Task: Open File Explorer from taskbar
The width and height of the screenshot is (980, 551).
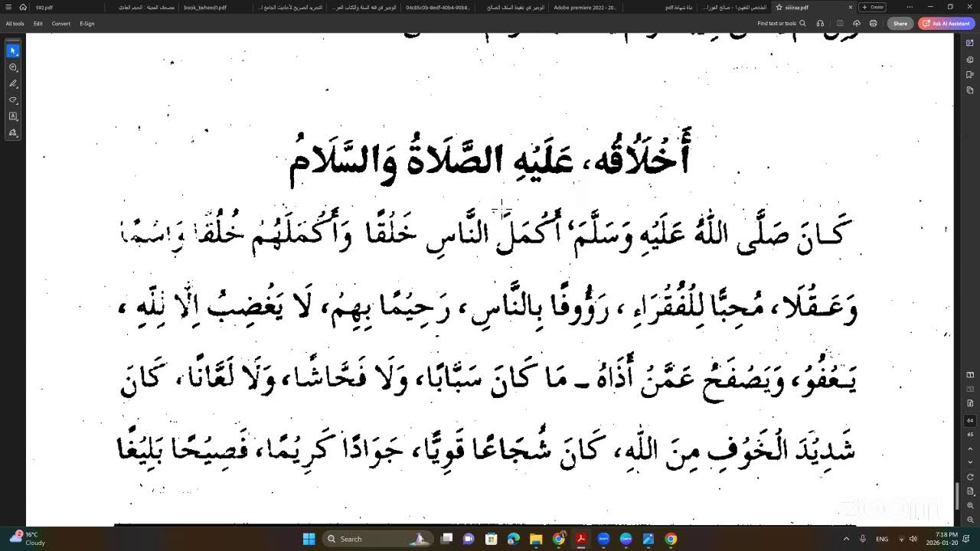Action: [x=536, y=539]
